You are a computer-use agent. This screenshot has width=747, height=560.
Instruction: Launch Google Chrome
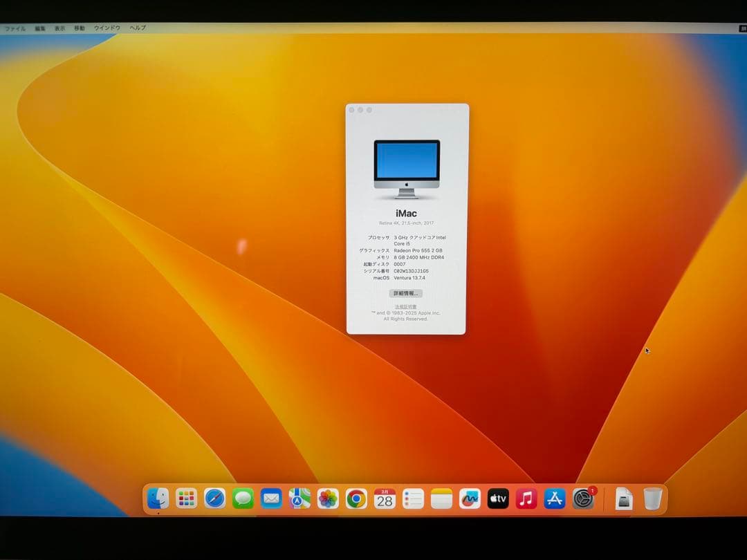point(355,498)
